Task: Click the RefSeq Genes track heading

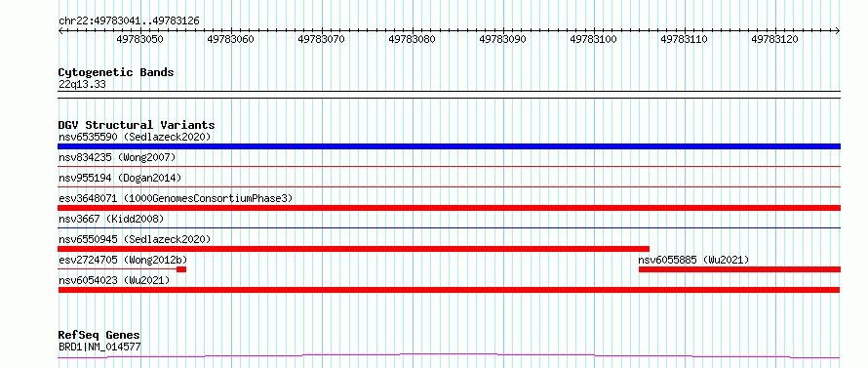Action: click(x=99, y=336)
